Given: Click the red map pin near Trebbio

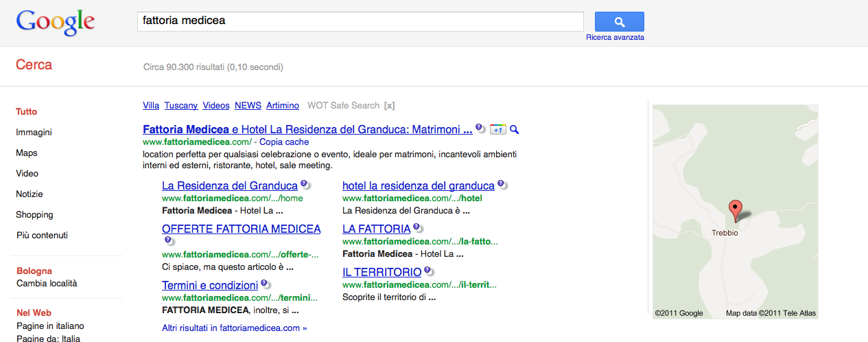Looking at the screenshot, I should click(x=735, y=210).
